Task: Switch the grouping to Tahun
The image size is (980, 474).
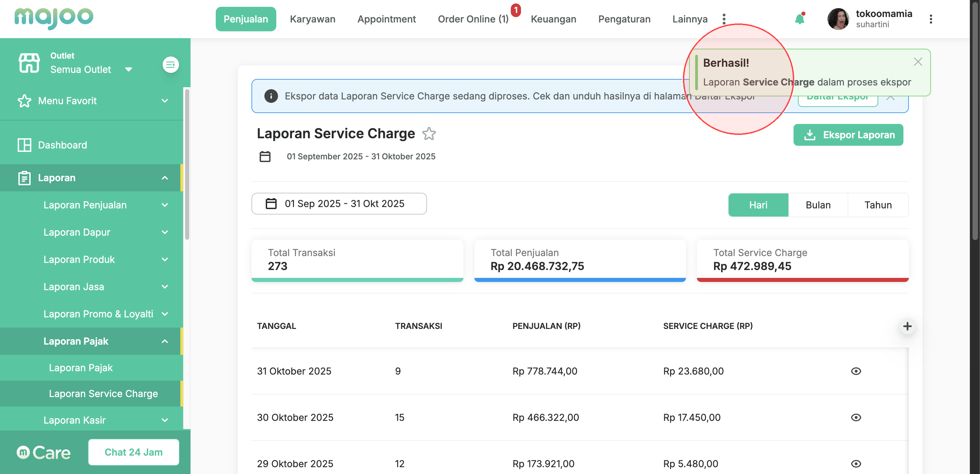Action: tap(878, 205)
